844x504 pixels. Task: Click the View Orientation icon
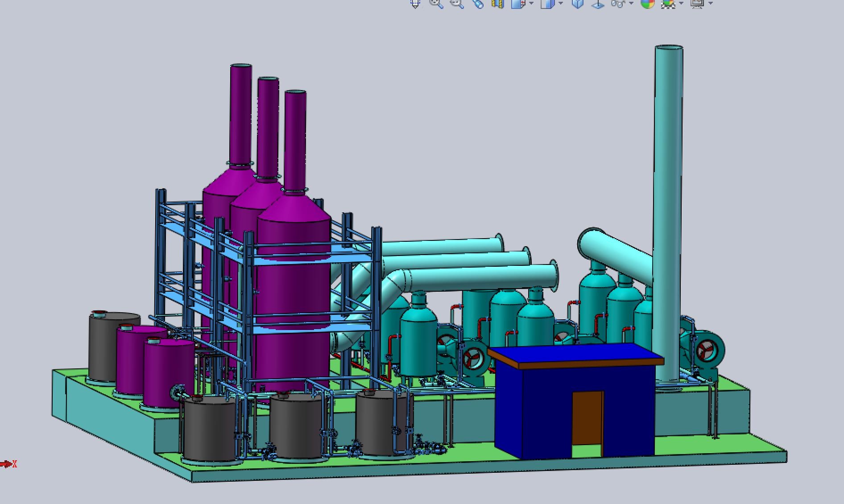point(517,4)
